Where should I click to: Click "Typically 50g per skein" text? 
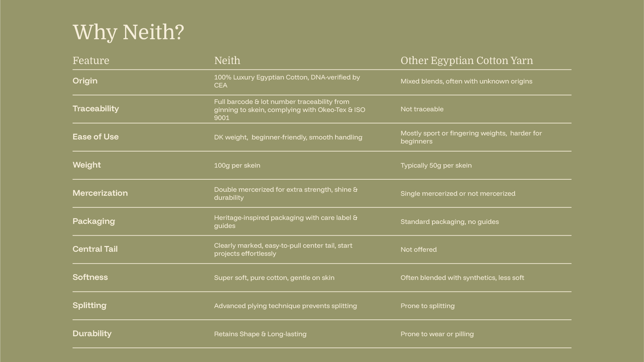pyautogui.click(x=436, y=166)
